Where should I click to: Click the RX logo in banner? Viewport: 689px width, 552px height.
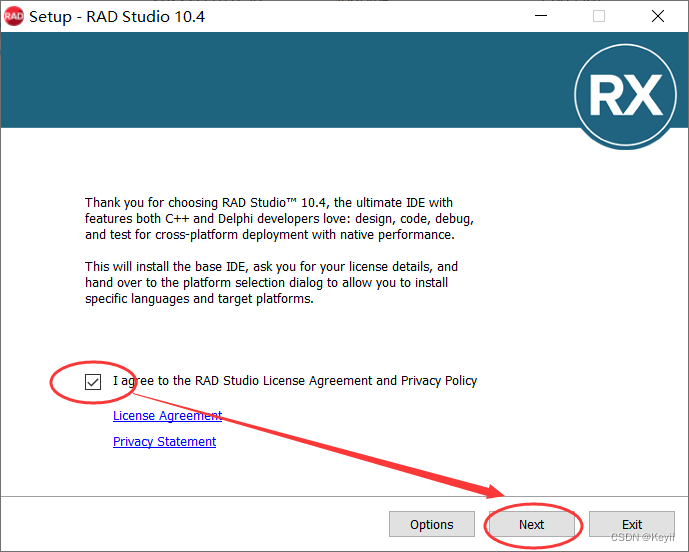[x=625, y=95]
